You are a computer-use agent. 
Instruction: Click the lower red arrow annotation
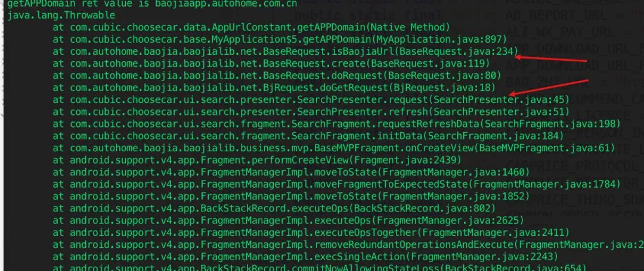549,88
